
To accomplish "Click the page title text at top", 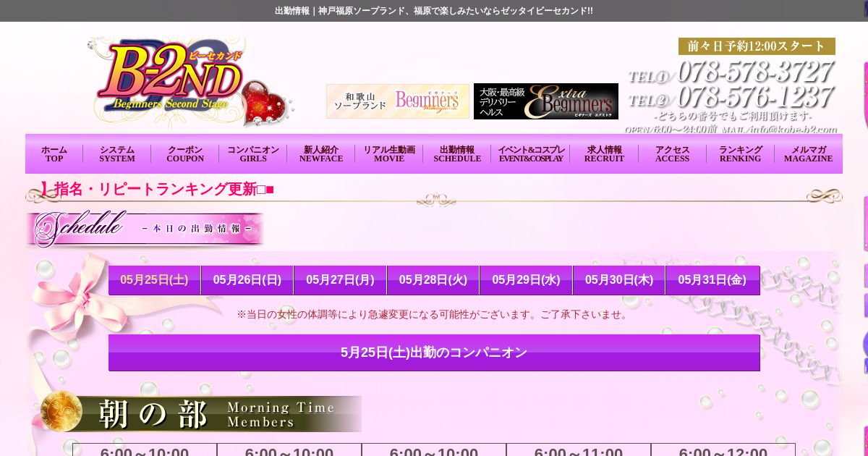I will (x=434, y=11).
